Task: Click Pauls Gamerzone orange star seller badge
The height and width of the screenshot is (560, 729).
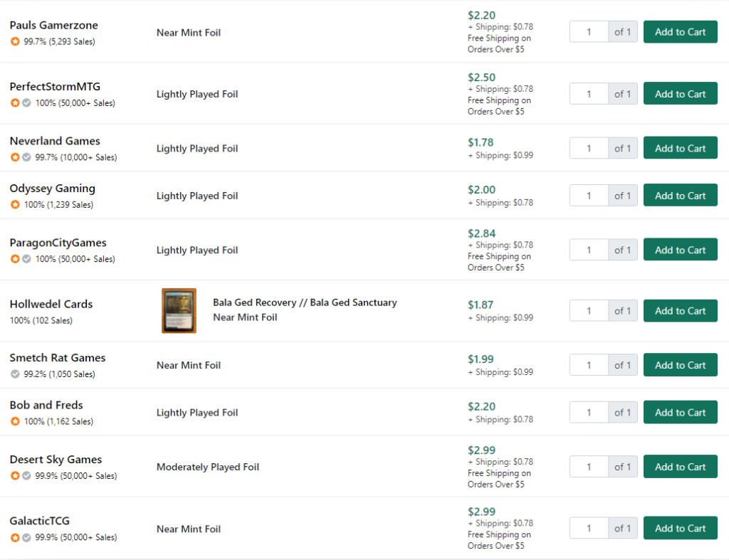Action: coord(16,41)
